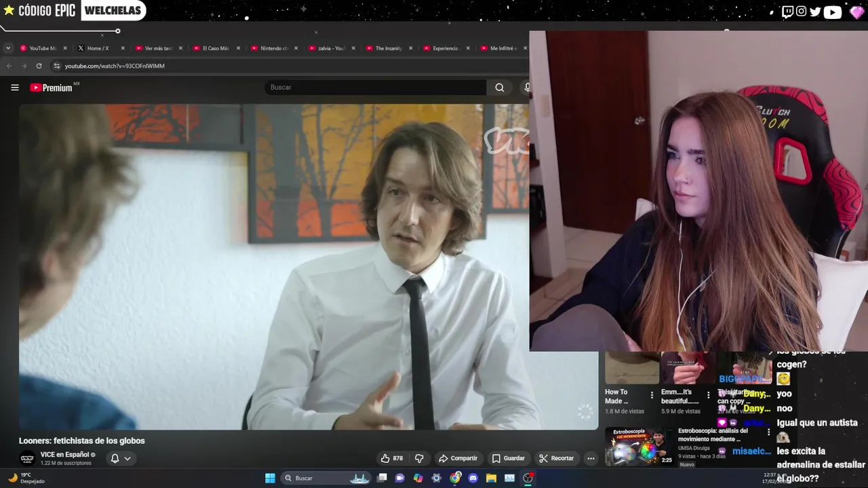Open options menu for Estroboscopia video
868x488 pixels.
point(768,432)
